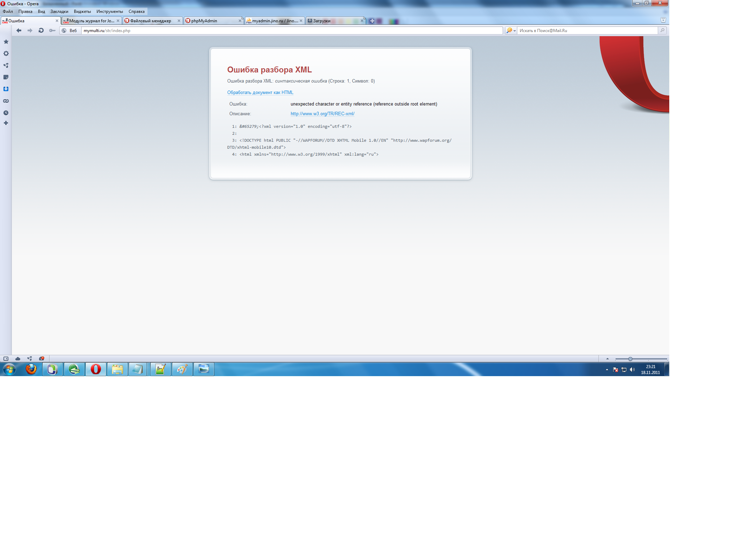Click the Обработать документ как HTML link
The height and width of the screenshot is (560, 755).
coord(260,93)
